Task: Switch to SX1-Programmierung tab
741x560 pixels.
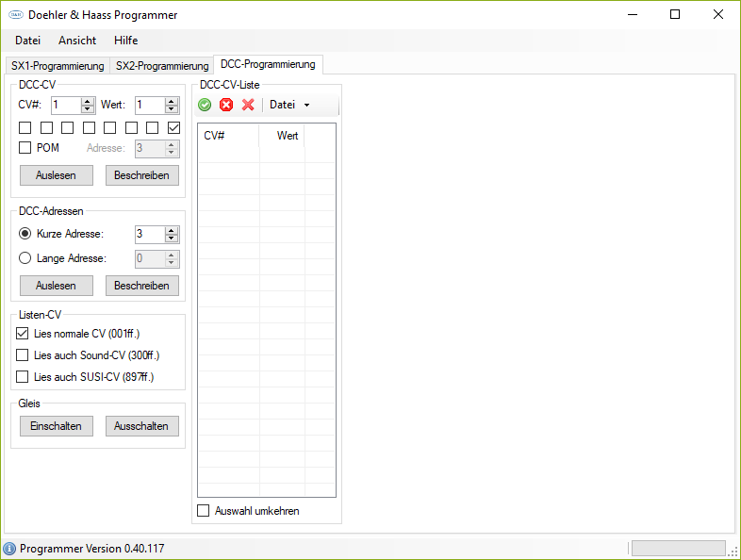Action: [58, 66]
